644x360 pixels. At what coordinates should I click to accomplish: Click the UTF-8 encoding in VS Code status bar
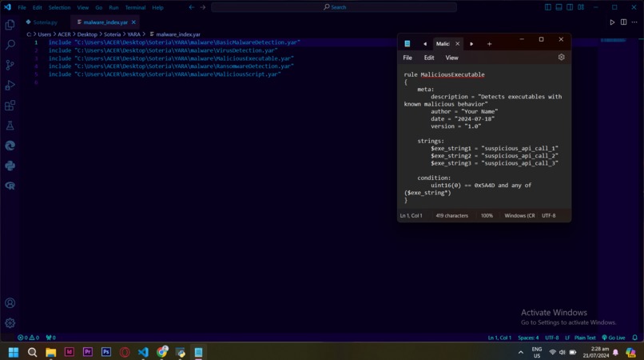551,338
